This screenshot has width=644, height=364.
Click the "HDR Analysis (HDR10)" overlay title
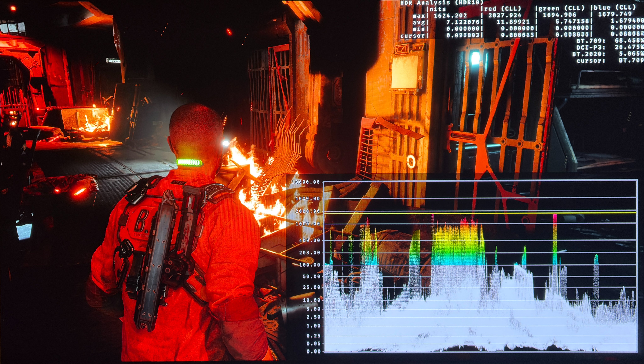(442, 3)
